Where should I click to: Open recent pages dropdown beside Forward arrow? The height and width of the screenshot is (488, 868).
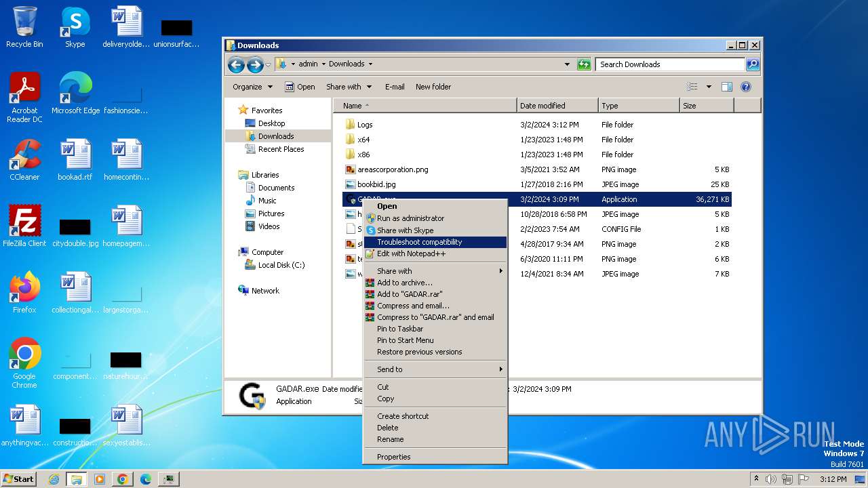(x=268, y=65)
